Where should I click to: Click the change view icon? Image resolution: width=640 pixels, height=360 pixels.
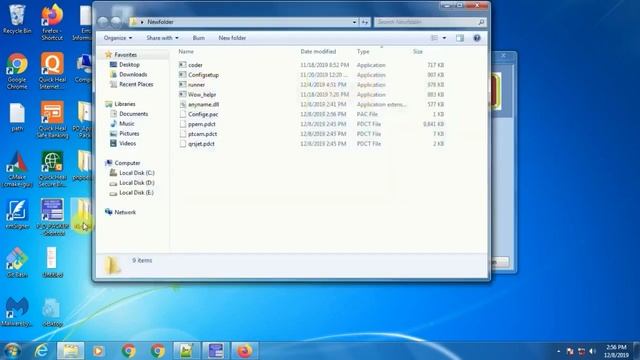[434, 38]
